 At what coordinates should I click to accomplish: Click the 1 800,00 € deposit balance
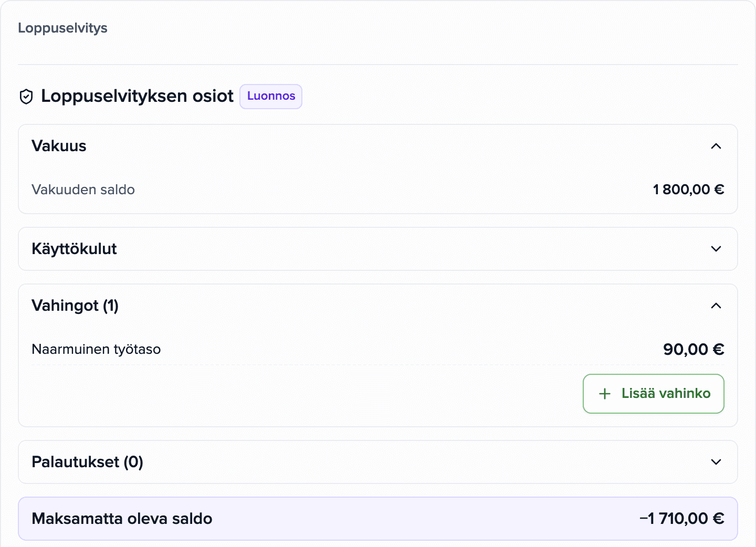[x=689, y=190]
